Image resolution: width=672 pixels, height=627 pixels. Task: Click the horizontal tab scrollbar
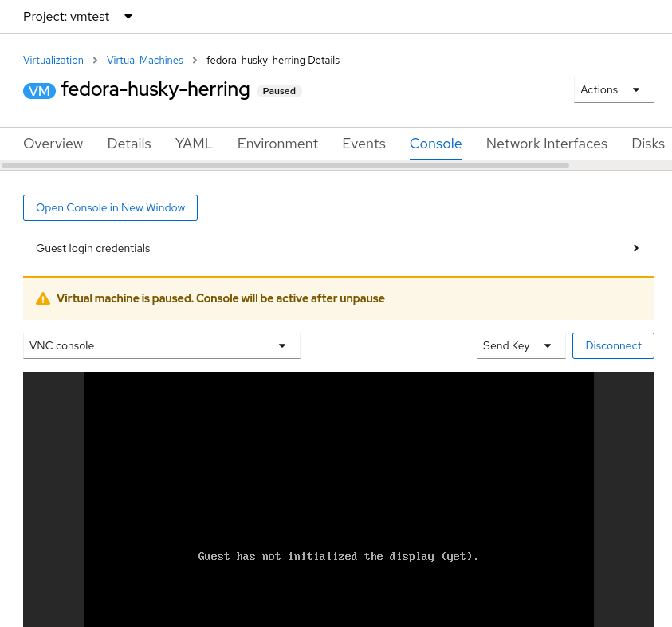(x=285, y=165)
